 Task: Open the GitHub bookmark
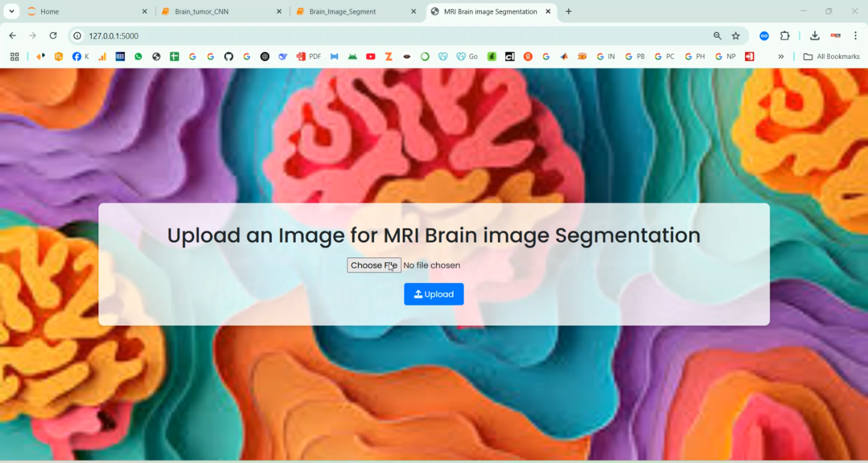point(229,57)
